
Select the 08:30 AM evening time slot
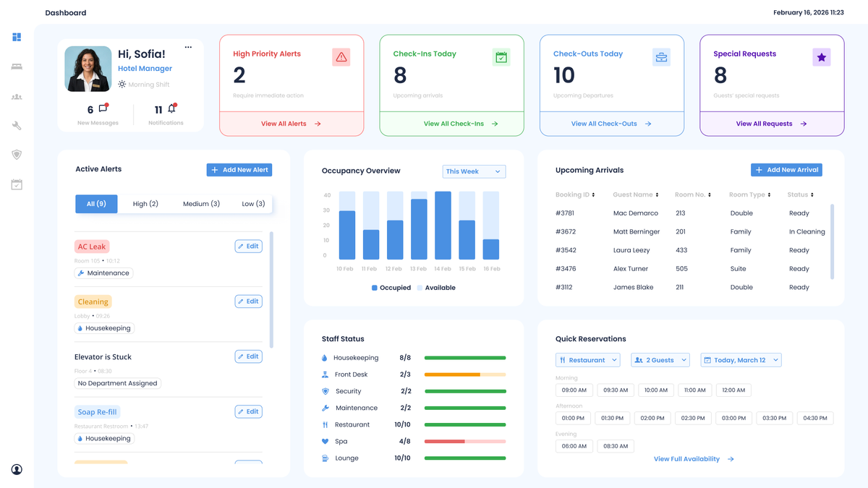tap(615, 446)
